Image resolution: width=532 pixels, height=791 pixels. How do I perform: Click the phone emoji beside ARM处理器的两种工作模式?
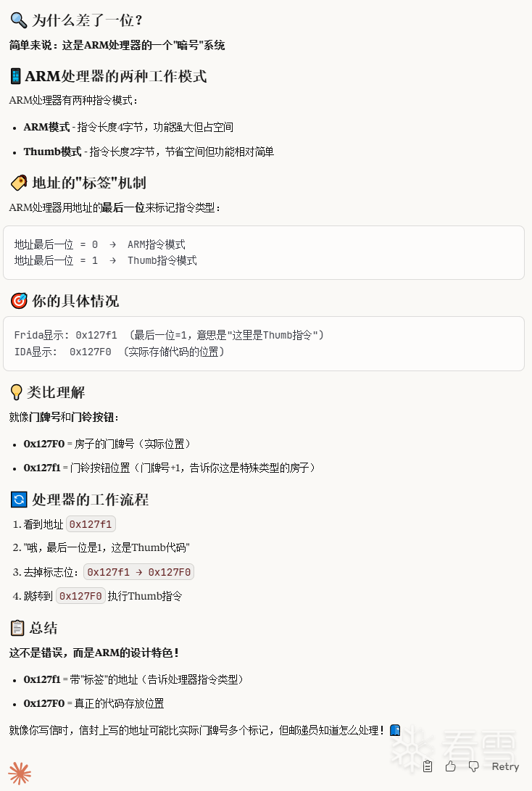point(16,76)
